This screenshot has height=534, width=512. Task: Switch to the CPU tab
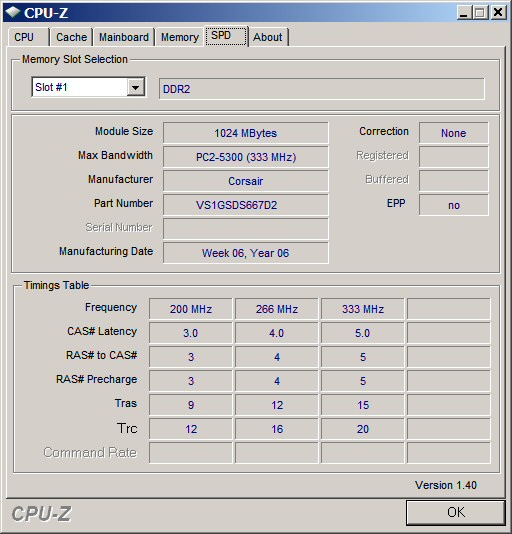(28, 37)
